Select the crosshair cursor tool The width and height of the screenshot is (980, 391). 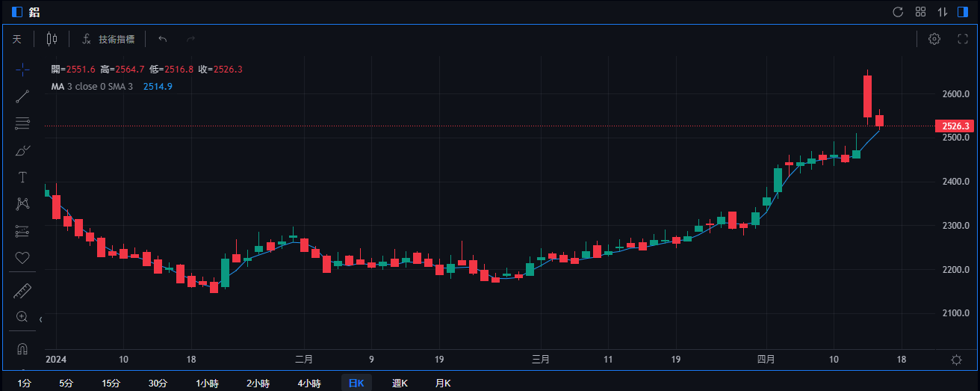coord(22,70)
